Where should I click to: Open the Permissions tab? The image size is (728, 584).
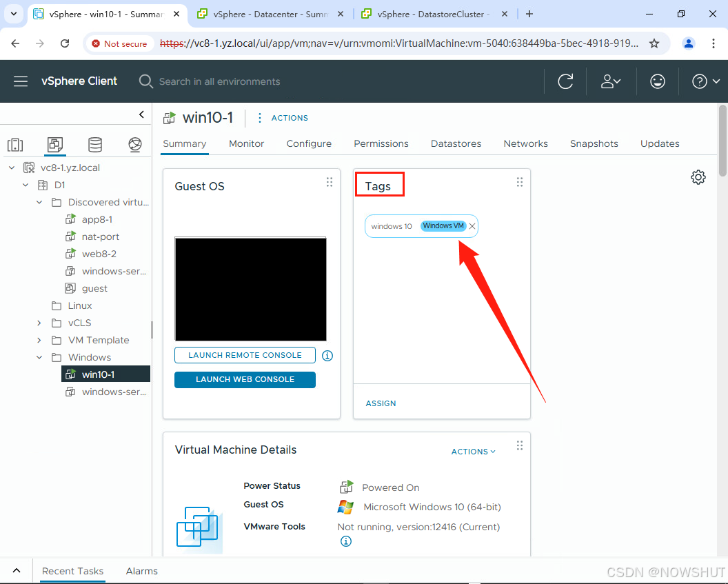[x=381, y=144]
